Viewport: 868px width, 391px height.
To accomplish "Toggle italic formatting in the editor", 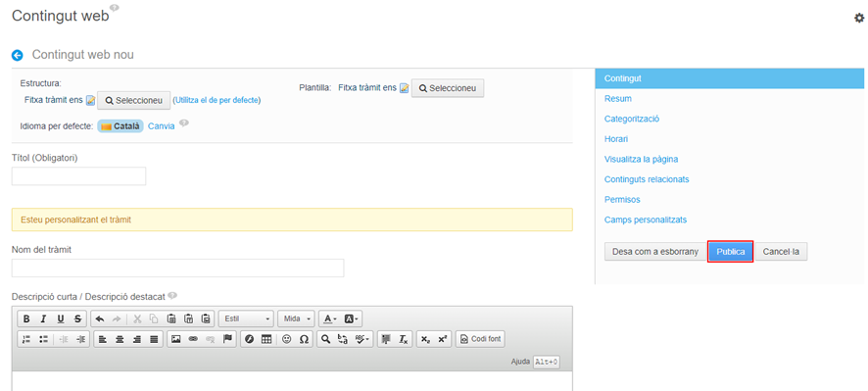I will [x=43, y=319].
